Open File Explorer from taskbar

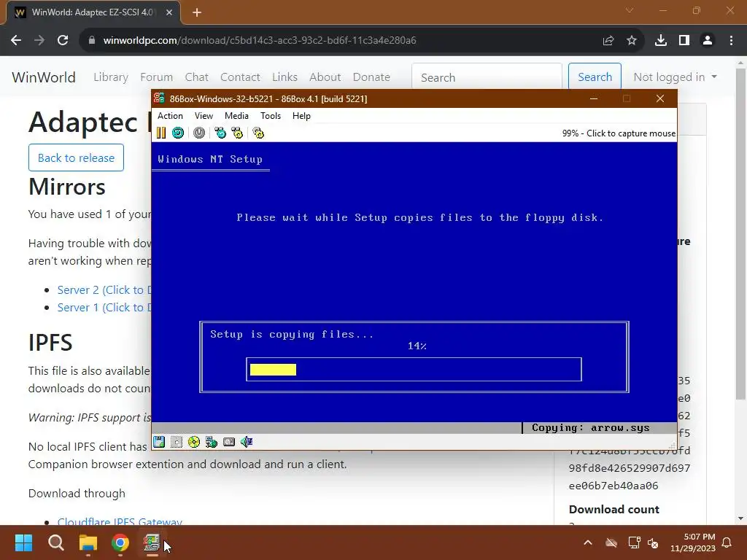coord(88,542)
